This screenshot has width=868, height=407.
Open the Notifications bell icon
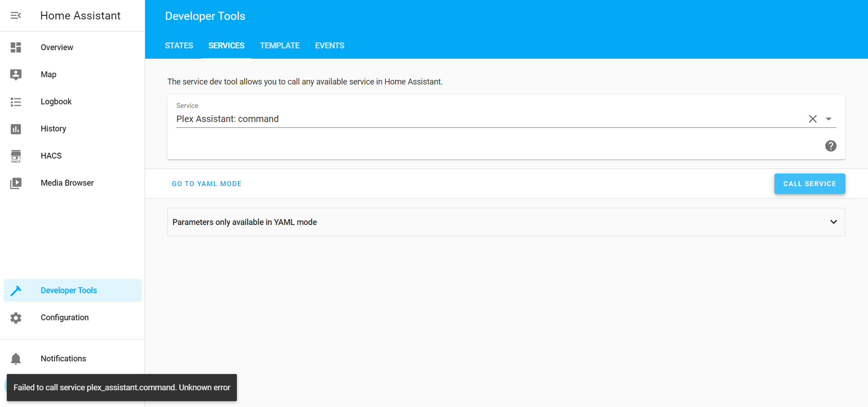tap(16, 358)
